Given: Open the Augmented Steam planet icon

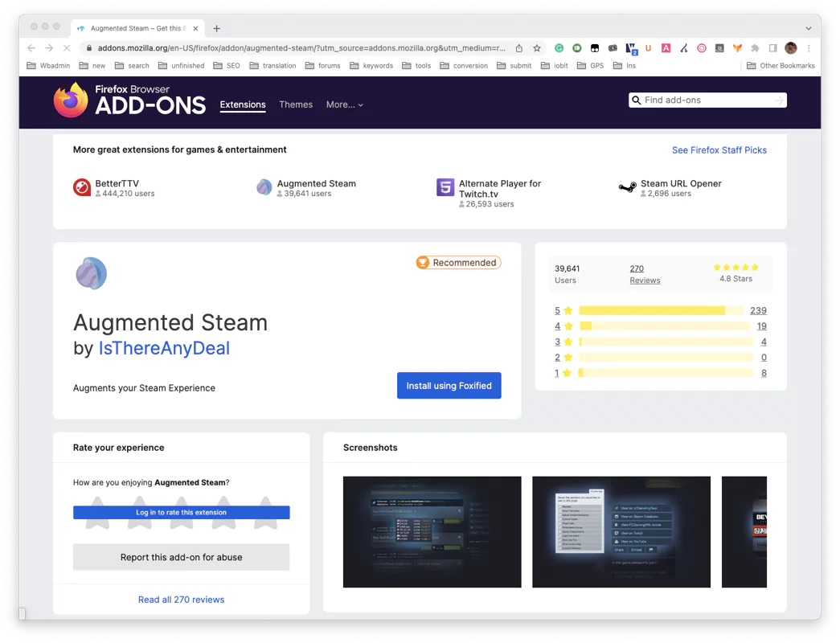Looking at the screenshot, I should click(x=264, y=186).
